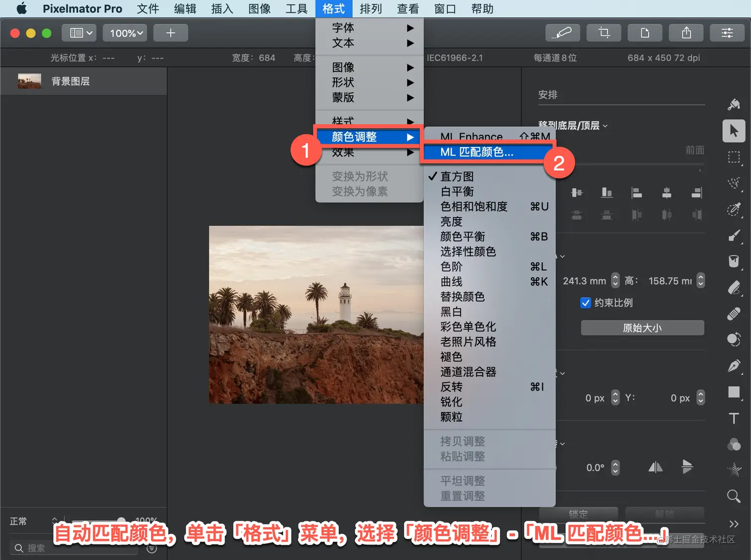Select the Zoom magnifier tool
The width and height of the screenshot is (751, 560).
(x=734, y=496)
